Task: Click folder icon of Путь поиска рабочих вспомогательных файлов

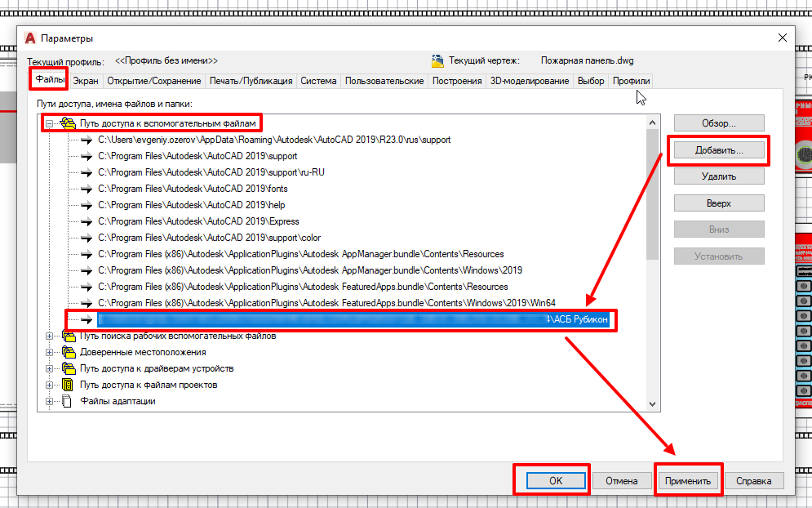Action: point(69,336)
